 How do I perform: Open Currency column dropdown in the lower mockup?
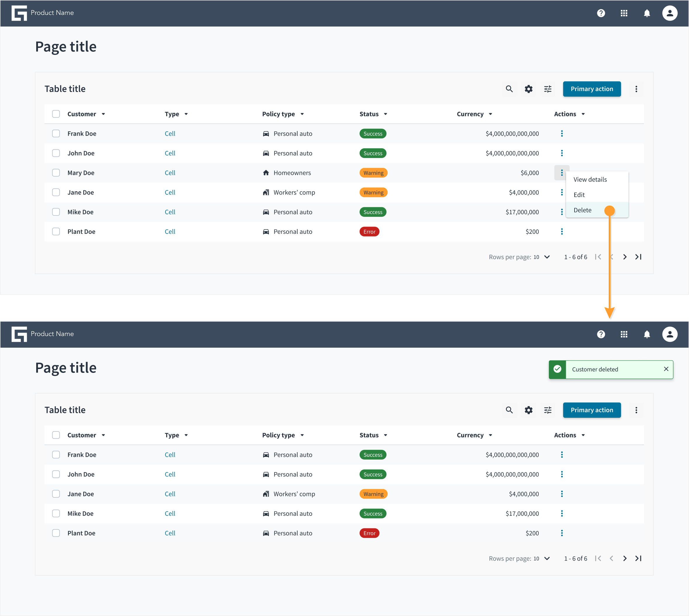point(490,435)
